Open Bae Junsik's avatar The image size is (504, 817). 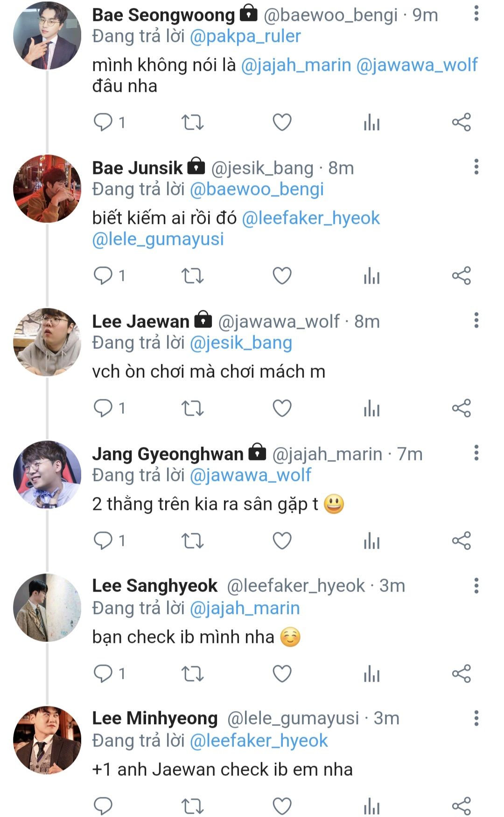pyautogui.click(x=47, y=189)
